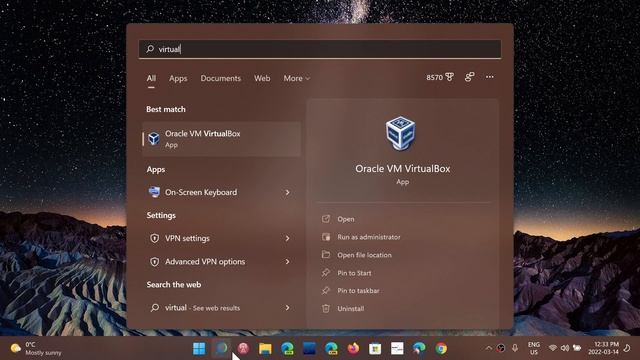Switch to the Apps search tab

click(x=178, y=78)
